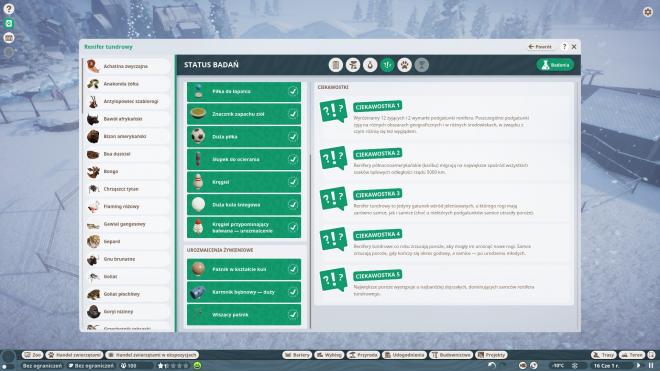This screenshot has width=660, height=371.
Task: Click the Ciekawostka 1 speech bubble icon
Action: (333, 110)
